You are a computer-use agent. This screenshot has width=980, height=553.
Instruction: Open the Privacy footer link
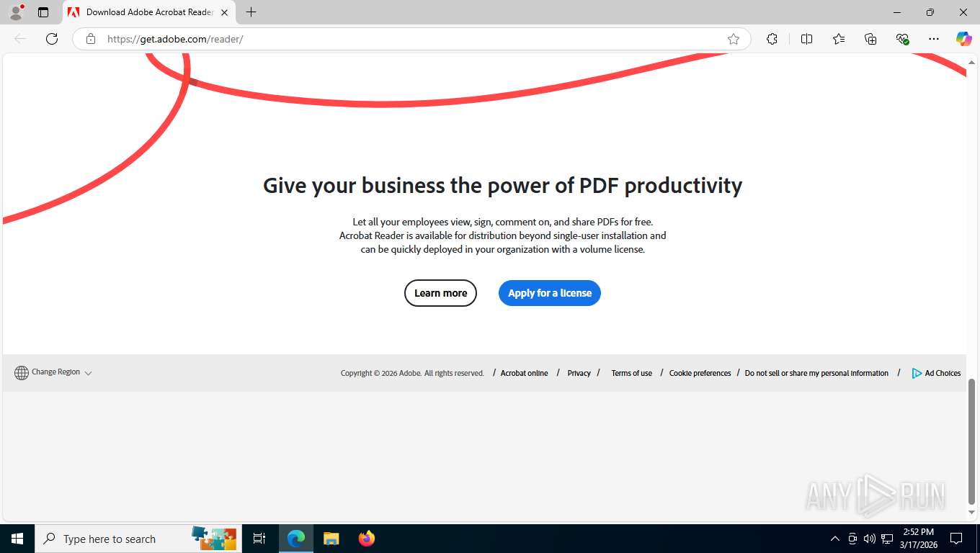click(579, 373)
